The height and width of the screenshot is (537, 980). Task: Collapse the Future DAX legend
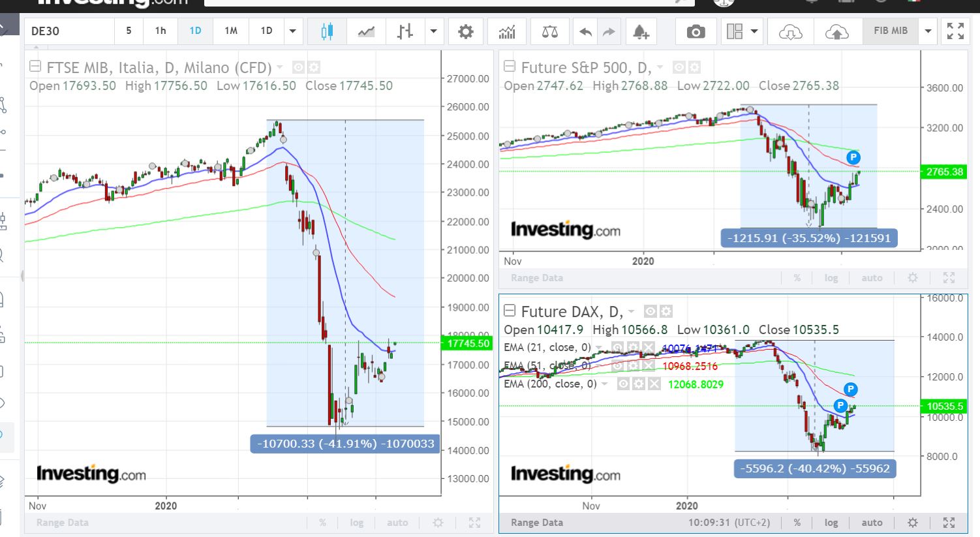point(510,311)
